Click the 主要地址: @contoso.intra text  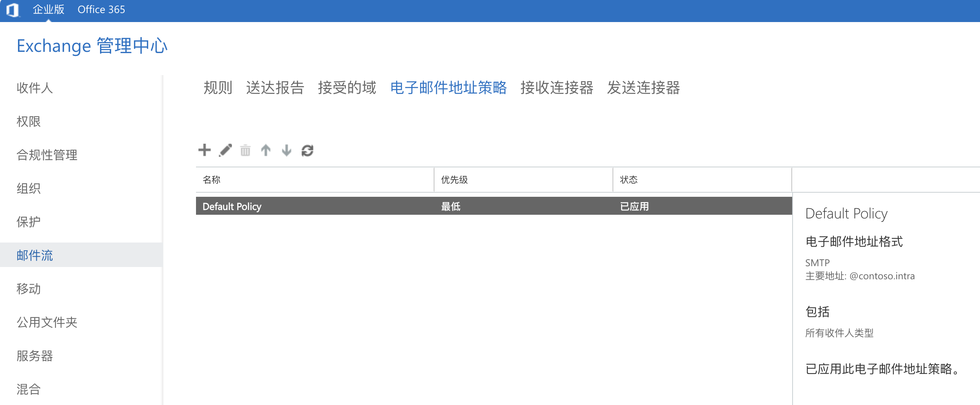pos(860,276)
